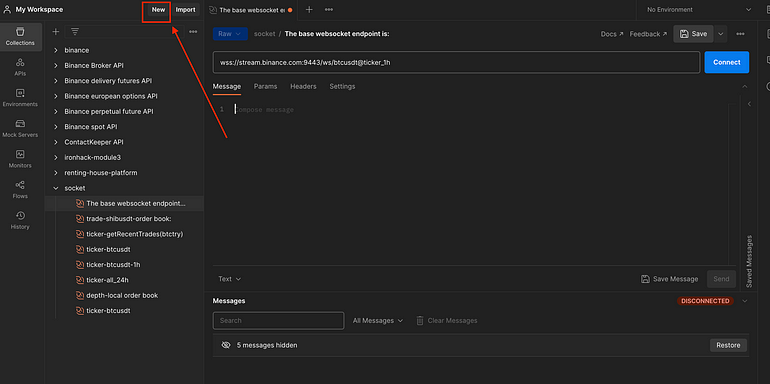770x384 pixels.
Task: Open the History sidebar section
Action: coord(20,220)
